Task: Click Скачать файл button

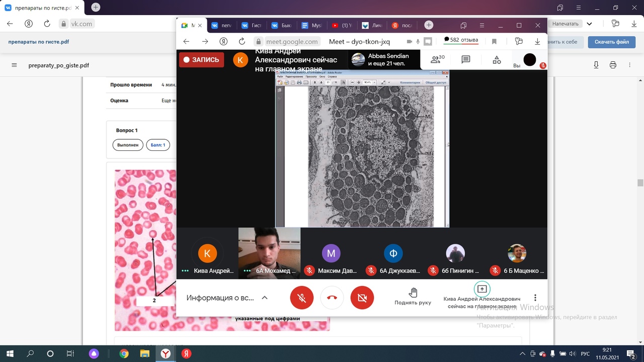Action: click(x=612, y=42)
